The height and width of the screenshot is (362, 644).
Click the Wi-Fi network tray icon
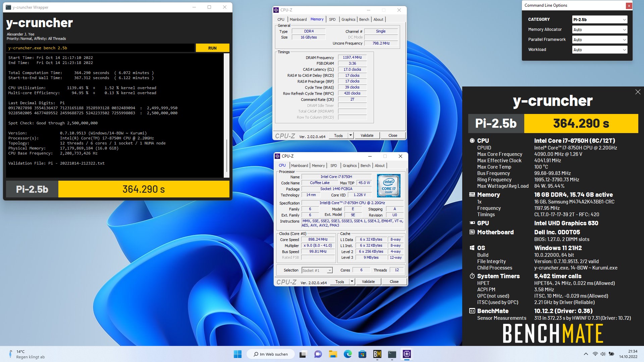pyautogui.click(x=595, y=354)
